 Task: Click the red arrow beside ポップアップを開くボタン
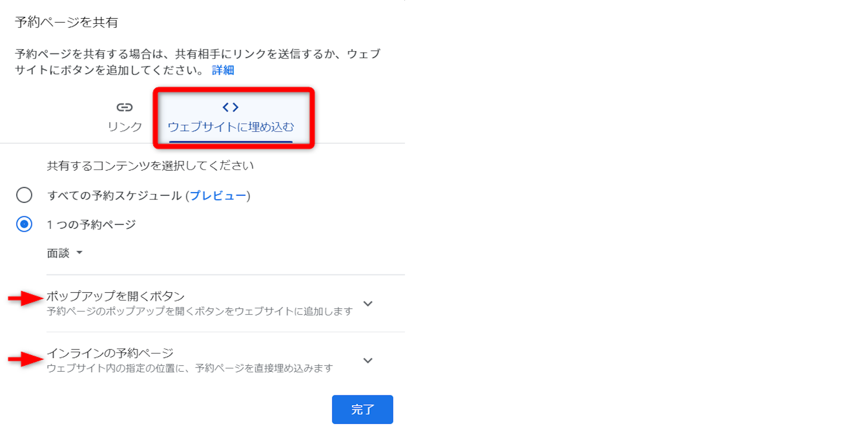(x=26, y=298)
